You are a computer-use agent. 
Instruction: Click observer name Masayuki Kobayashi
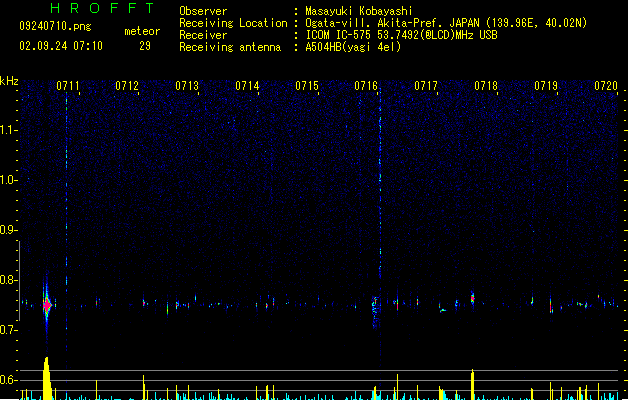359,11
